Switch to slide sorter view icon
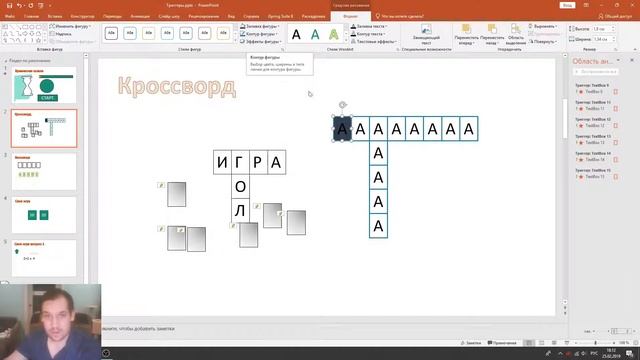 542,343
